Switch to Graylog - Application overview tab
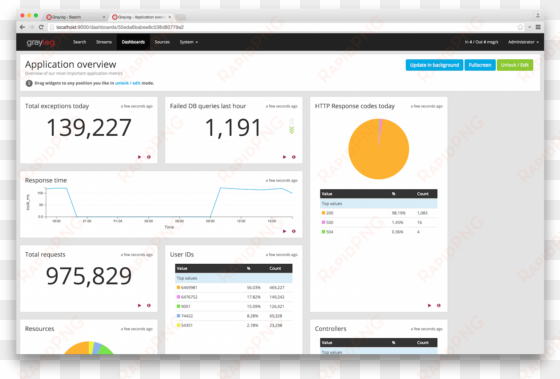 pos(142,17)
